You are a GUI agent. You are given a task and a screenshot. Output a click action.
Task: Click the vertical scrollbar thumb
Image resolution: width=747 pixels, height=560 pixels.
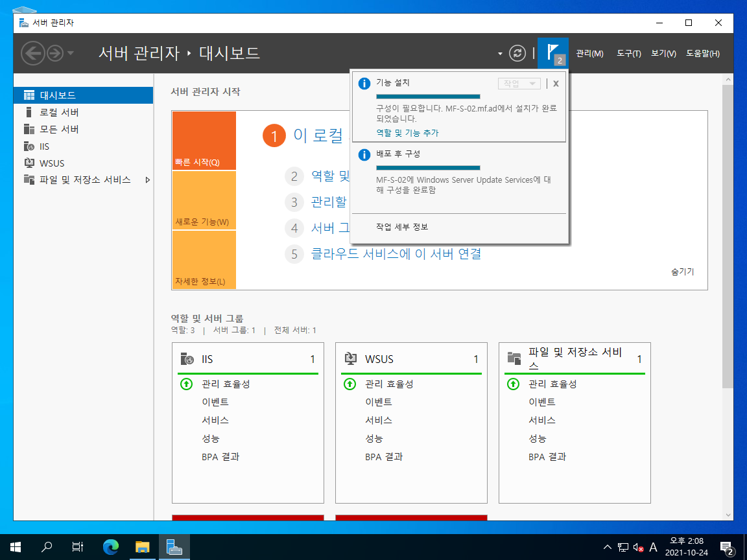pyautogui.click(x=728, y=237)
